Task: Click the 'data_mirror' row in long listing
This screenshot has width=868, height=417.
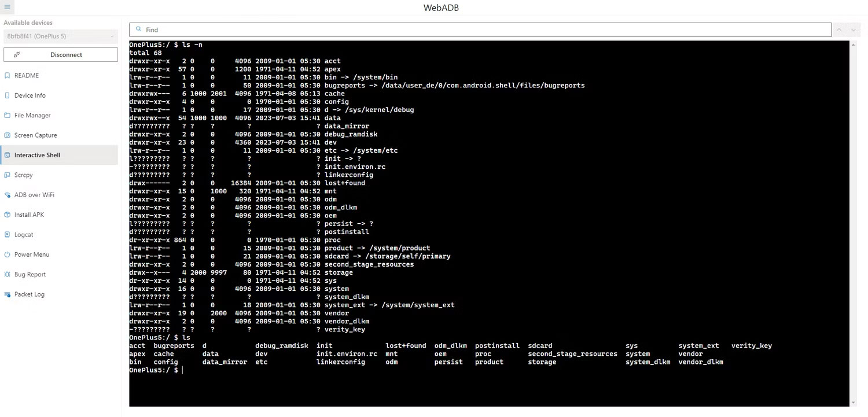Action: pos(249,126)
